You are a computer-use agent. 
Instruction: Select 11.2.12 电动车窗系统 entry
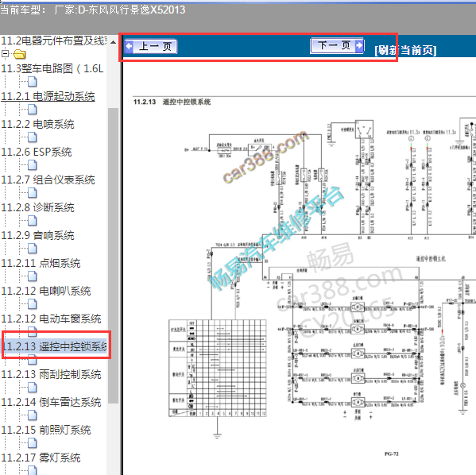(x=51, y=319)
